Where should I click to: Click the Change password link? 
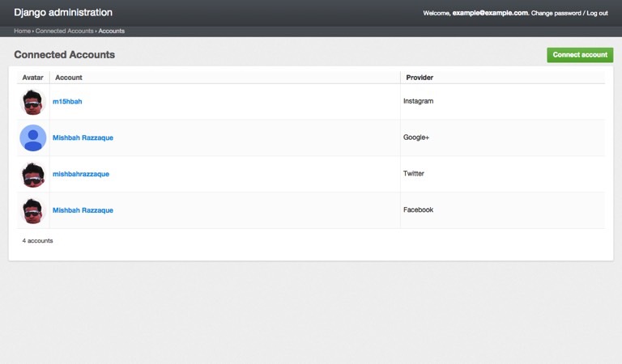[x=556, y=13]
